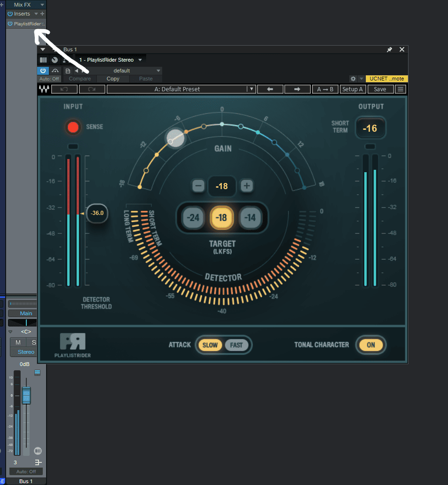Click the Copy preset button
Image resolution: width=448 pixels, height=485 pixels.
click(x=113, y=79)
